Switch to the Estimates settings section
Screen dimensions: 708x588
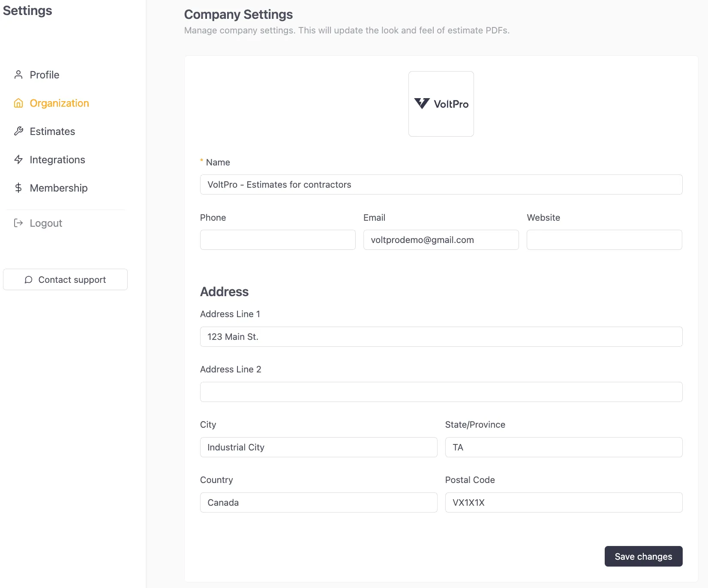pos(52,131)
